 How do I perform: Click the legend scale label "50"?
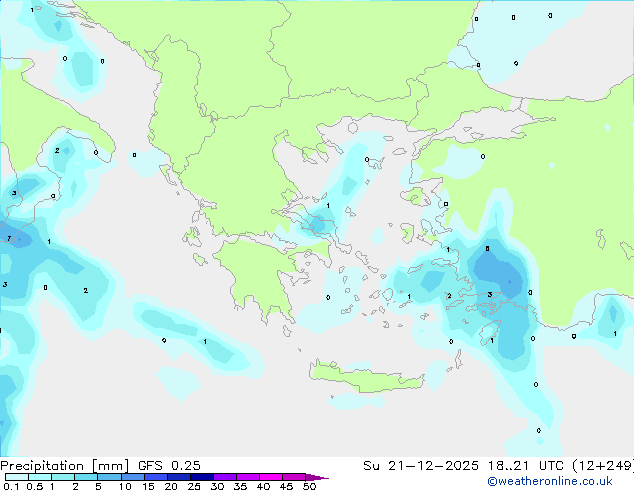coord(309,486)
